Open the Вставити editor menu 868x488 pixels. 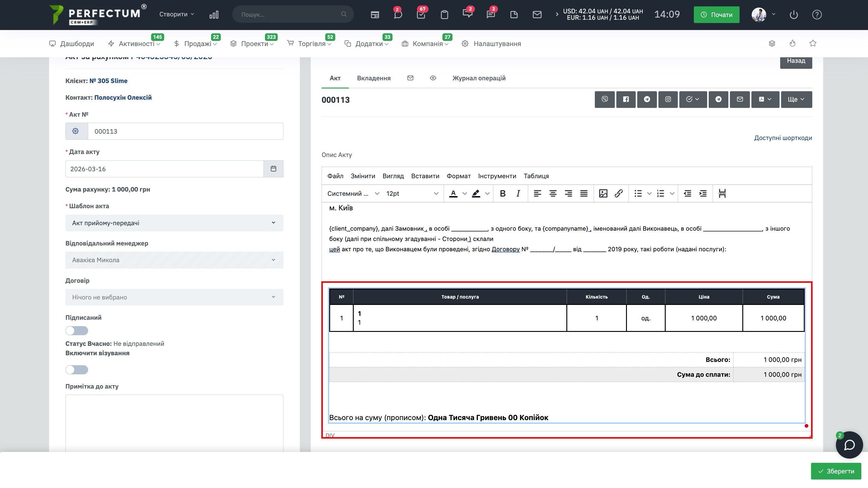[x=425, y=176]
